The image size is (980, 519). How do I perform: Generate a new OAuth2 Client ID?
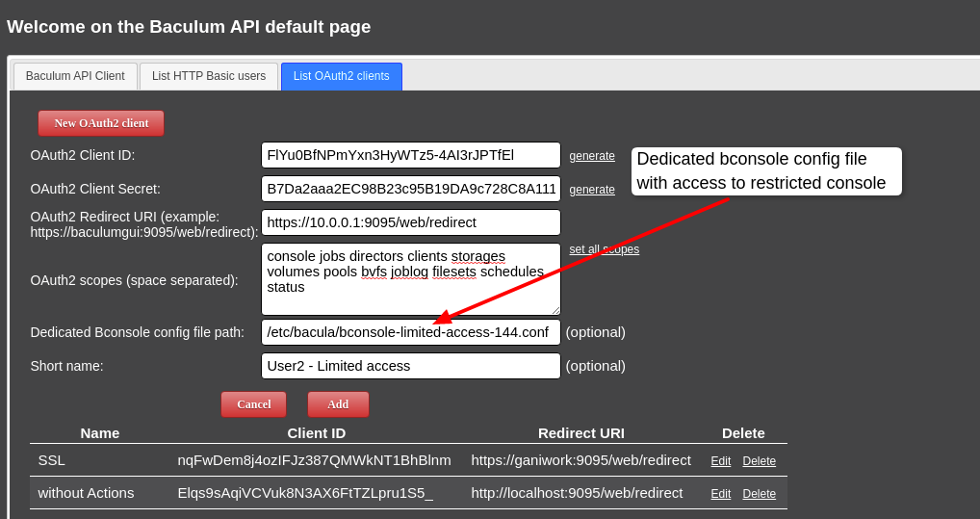(592, 156)
